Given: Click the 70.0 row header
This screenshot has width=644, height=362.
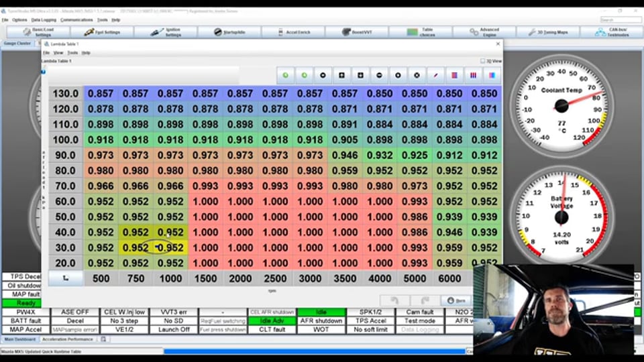Looking at the screenshot, I should pyautogui.click(x=66, y=186).
